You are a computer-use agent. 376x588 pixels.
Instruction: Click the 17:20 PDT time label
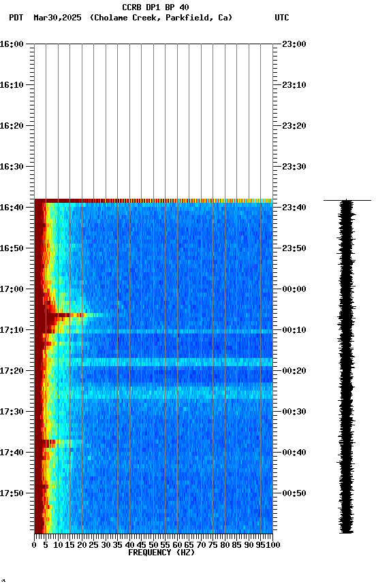click(x=12, y=372)
